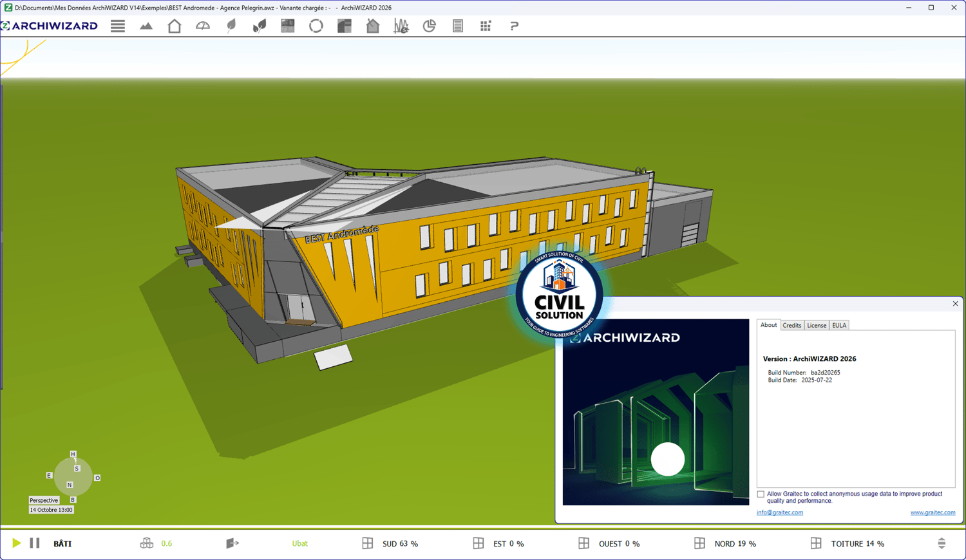Click the window icon beside SUD
The image size is (966, 560).
click(368, 543)
